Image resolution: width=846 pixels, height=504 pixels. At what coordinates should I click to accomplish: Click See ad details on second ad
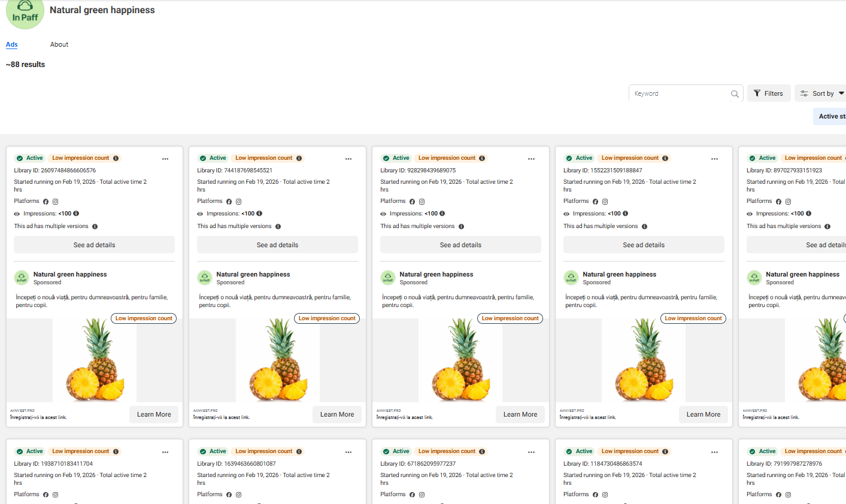[x=277, y=245]
